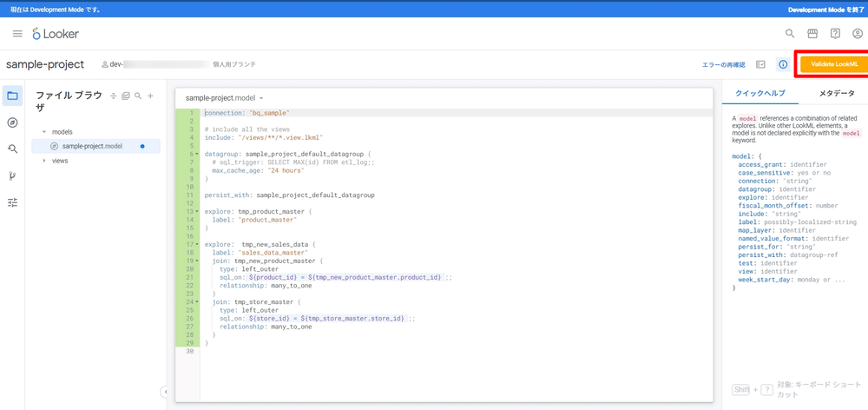Click the Looker logo

pyautogui.click(x=56, y=34)
